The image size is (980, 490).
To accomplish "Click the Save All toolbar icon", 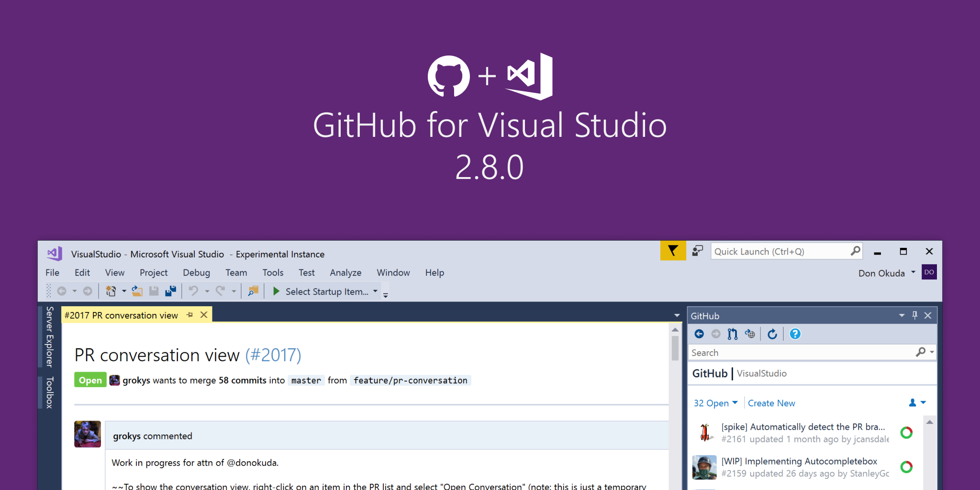I will [170, 291].
